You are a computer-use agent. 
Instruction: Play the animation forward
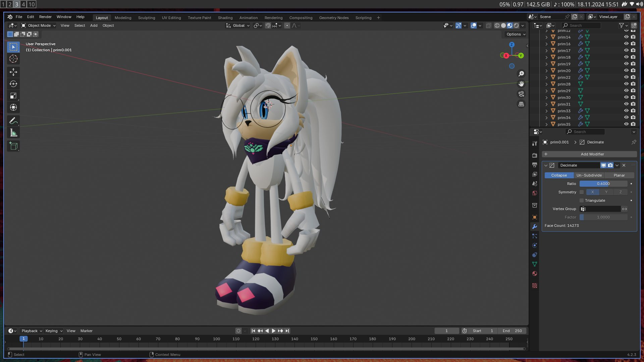(x=273, y=331)
